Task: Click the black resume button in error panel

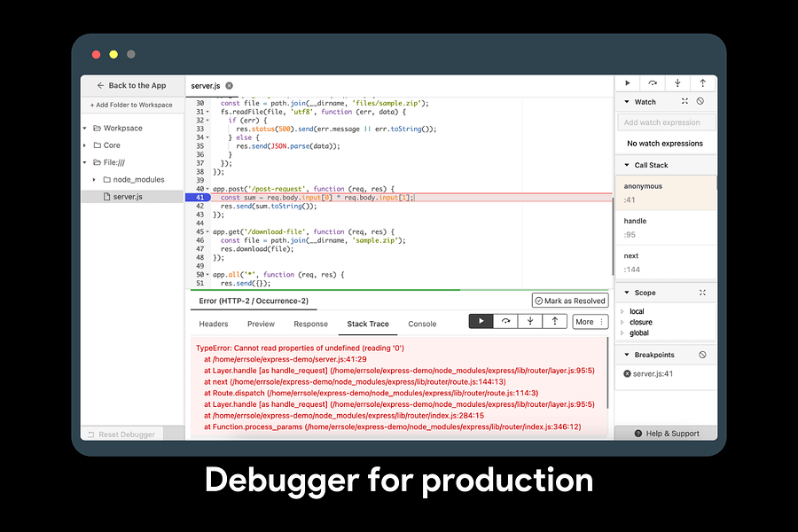Action: tap(481, 321)
